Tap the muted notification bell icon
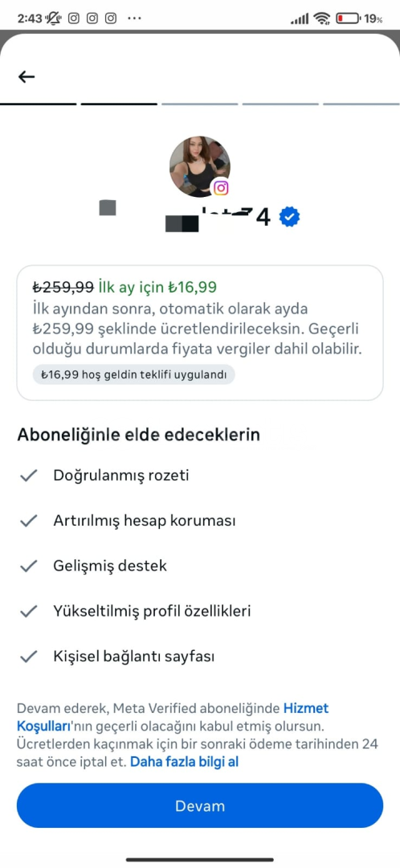 pos(54,18)
